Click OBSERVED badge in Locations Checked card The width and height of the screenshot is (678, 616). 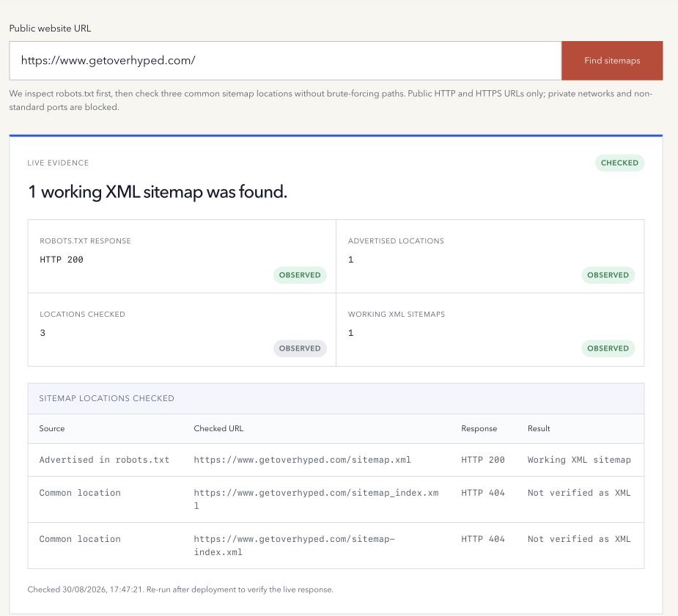click(300, 348)
